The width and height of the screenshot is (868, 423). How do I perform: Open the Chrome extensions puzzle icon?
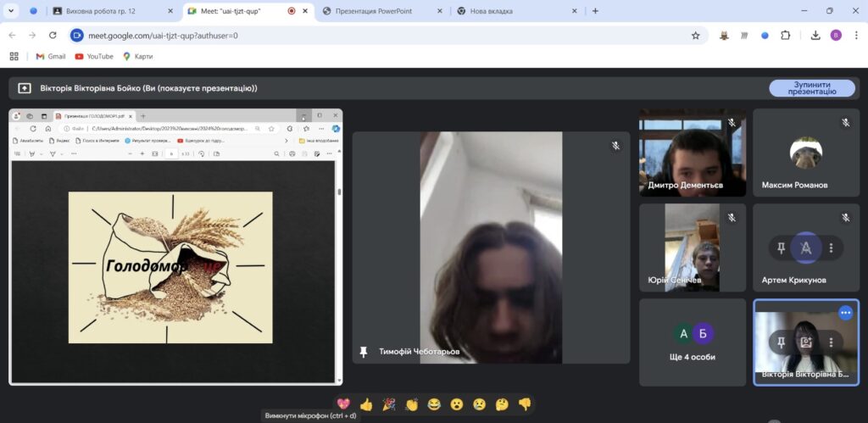(x=786, y=36)
